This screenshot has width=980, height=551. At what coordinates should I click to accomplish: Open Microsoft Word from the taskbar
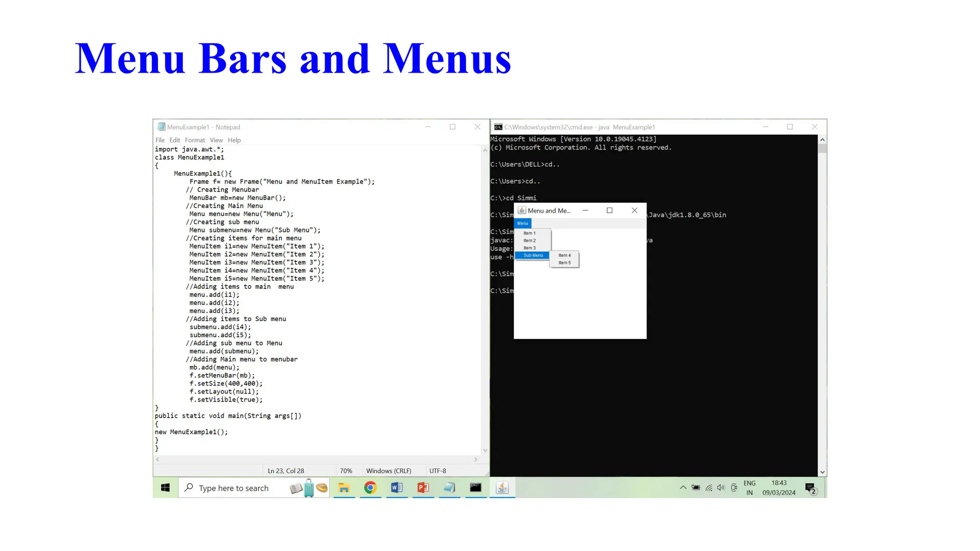pos(397,487)
